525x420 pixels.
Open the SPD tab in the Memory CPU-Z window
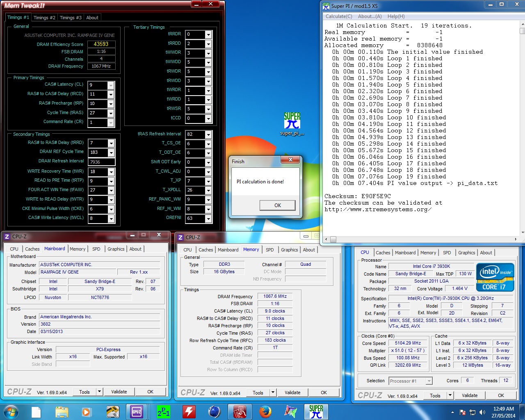(269, 250)
